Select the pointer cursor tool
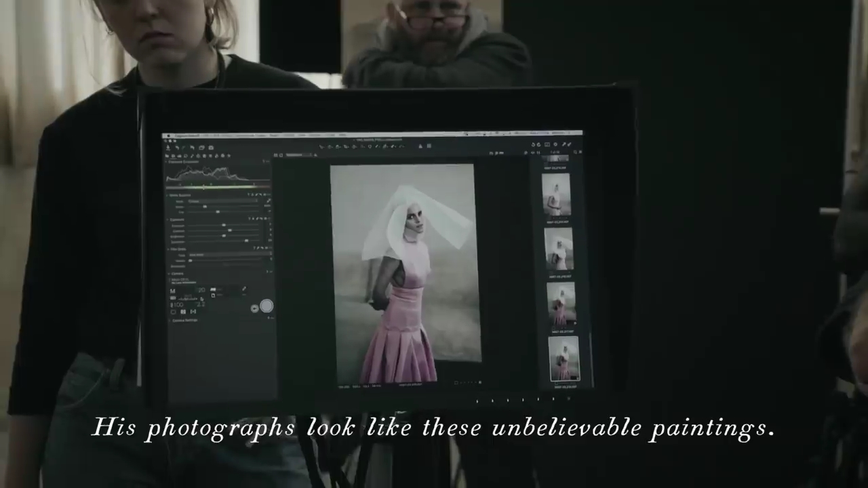The height and width of the screenshot is (488, 868). [x=322, y=146]
